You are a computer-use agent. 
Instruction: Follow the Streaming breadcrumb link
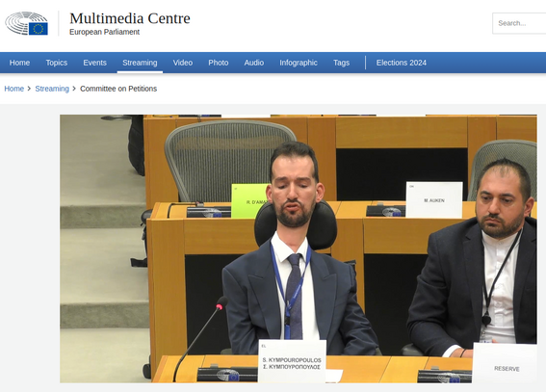pos(52,89)
